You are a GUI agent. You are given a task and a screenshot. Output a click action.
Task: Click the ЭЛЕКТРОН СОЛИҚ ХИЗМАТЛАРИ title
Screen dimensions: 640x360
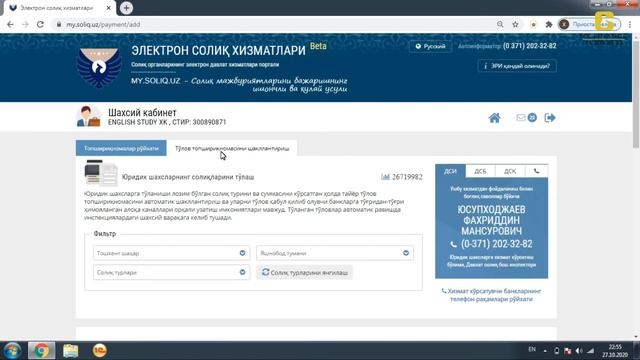pos(218,51)
